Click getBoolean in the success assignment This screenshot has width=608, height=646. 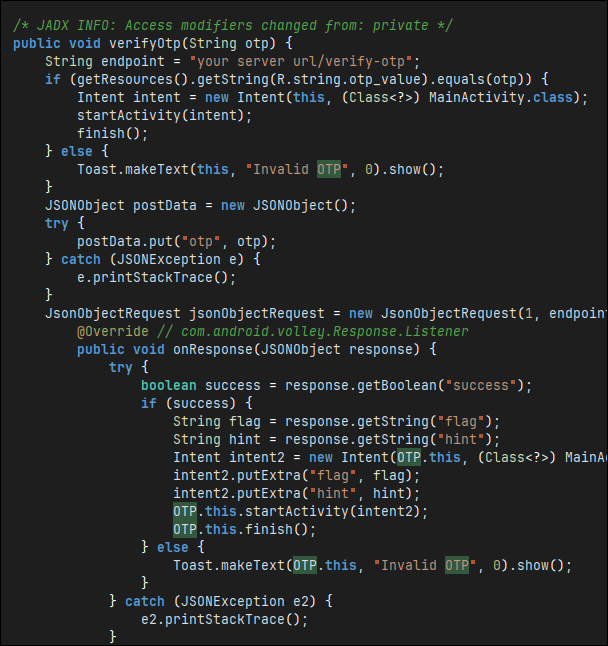389,385
